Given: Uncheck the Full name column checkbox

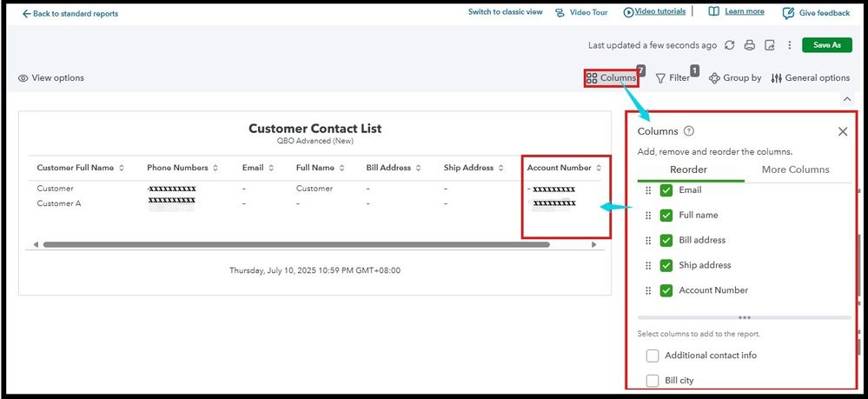Looking at the screenshot, I should [666, 215].
